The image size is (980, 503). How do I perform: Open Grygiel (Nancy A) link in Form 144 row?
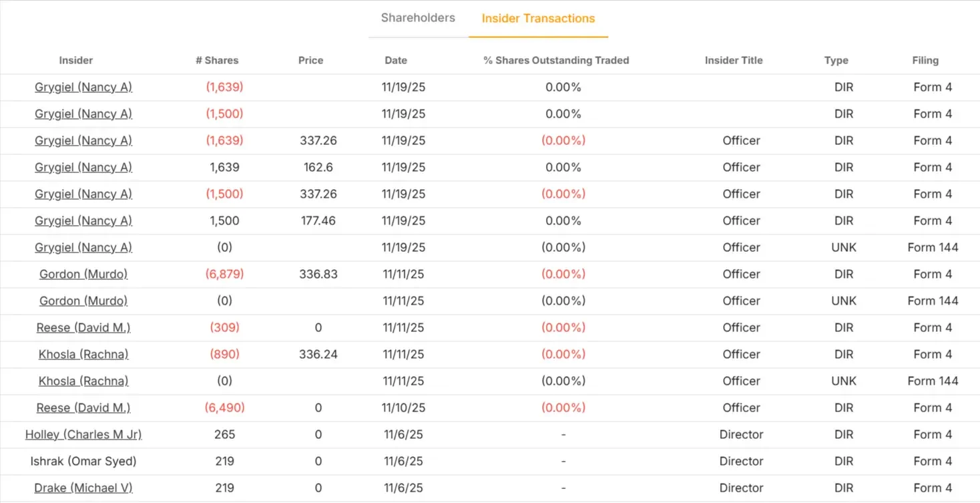pos(83,247)
